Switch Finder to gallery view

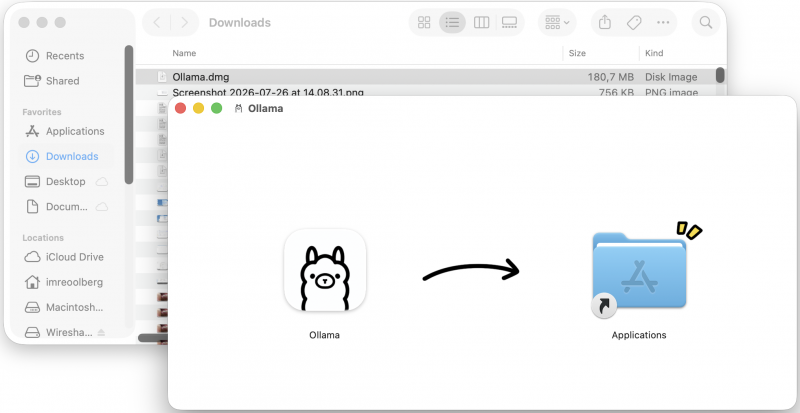click(x=509, y=22)
